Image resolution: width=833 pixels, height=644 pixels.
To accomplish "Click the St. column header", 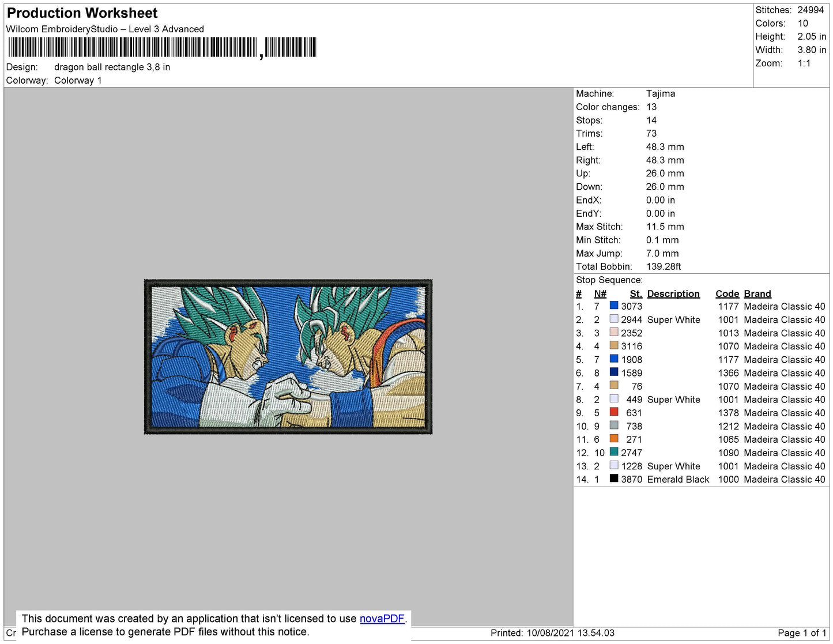I will click(x=635, y=293).
